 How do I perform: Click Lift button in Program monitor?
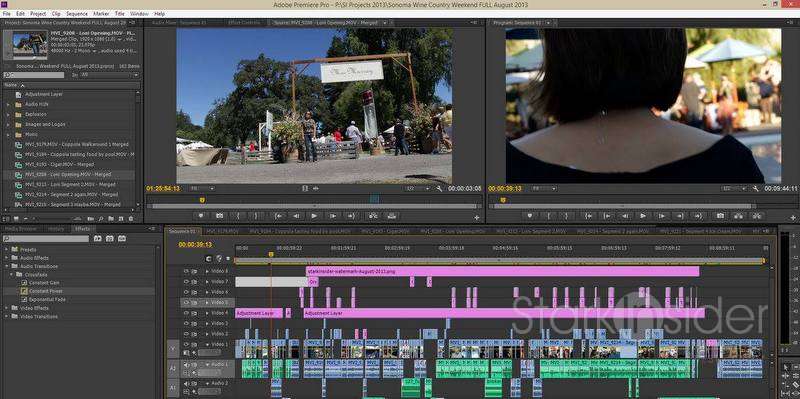(738, 216)
